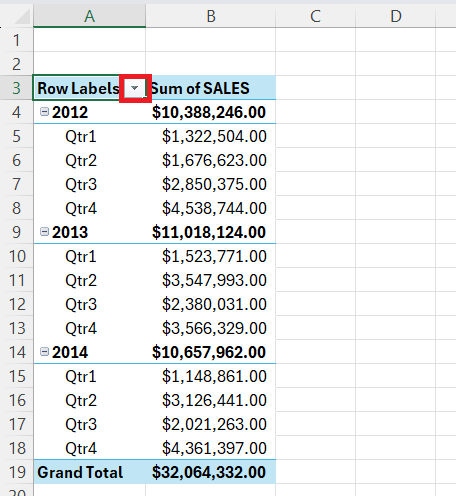456x496 pixels.
Task: Select column B header
Action: coord(211,16)
